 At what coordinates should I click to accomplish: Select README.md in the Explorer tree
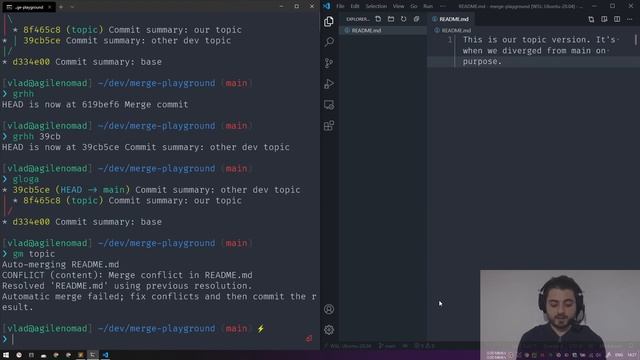383,30
